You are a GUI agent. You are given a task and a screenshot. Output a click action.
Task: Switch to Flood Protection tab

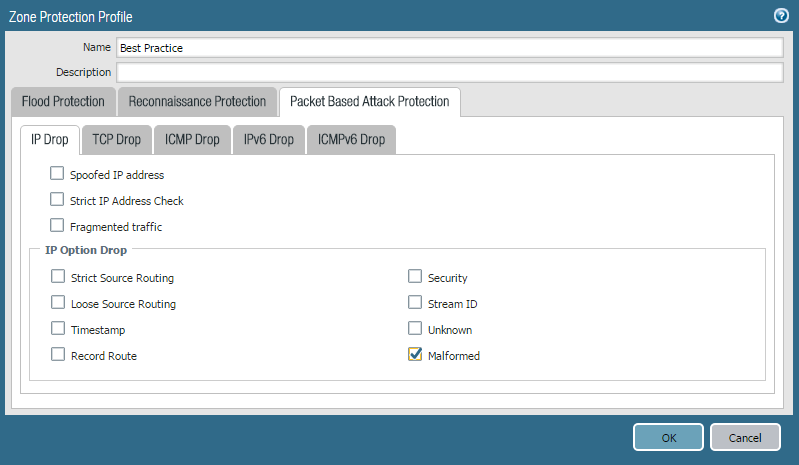click(63, 101)
